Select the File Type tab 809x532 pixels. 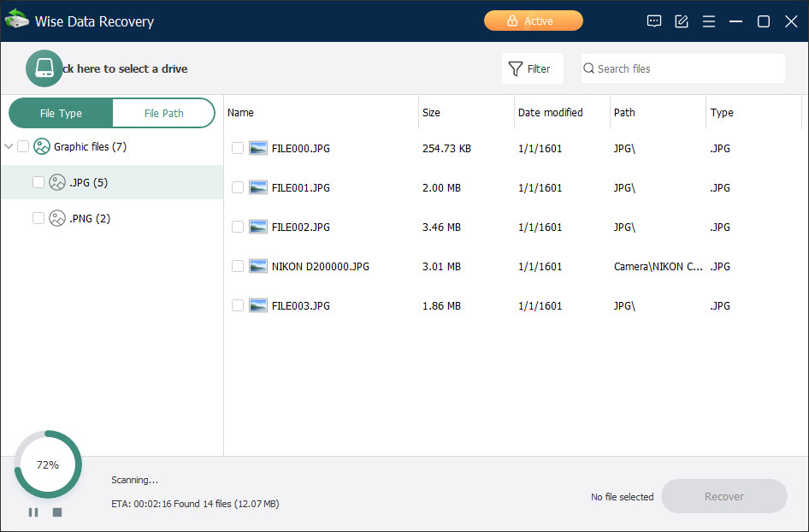coord(61,113)
